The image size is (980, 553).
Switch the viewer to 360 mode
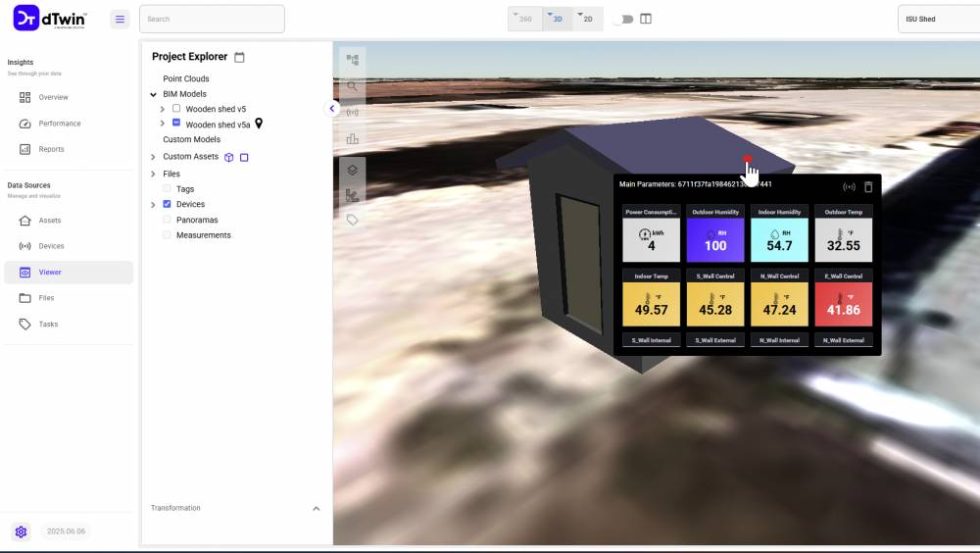point(525,19)
